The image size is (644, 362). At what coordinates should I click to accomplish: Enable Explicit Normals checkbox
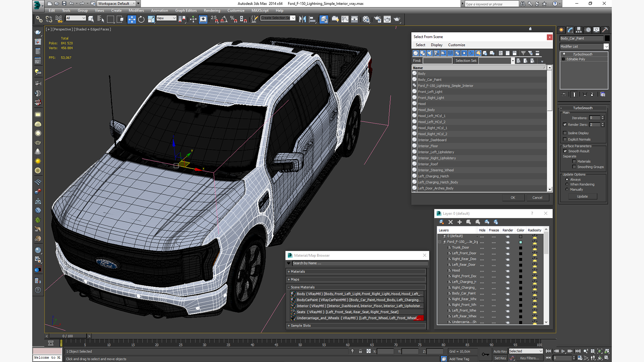click(x=565, y=139)
